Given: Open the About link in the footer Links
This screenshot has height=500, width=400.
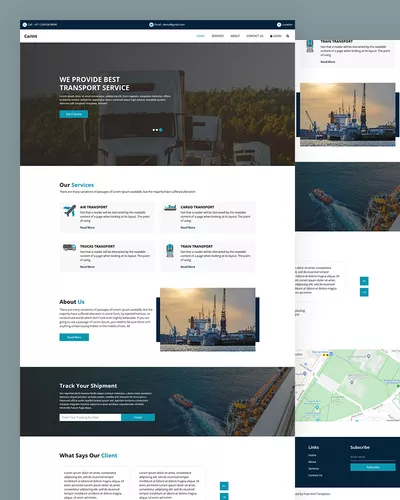Looking at the screenshot, I should pyautogui.click(x=312, y=462).
